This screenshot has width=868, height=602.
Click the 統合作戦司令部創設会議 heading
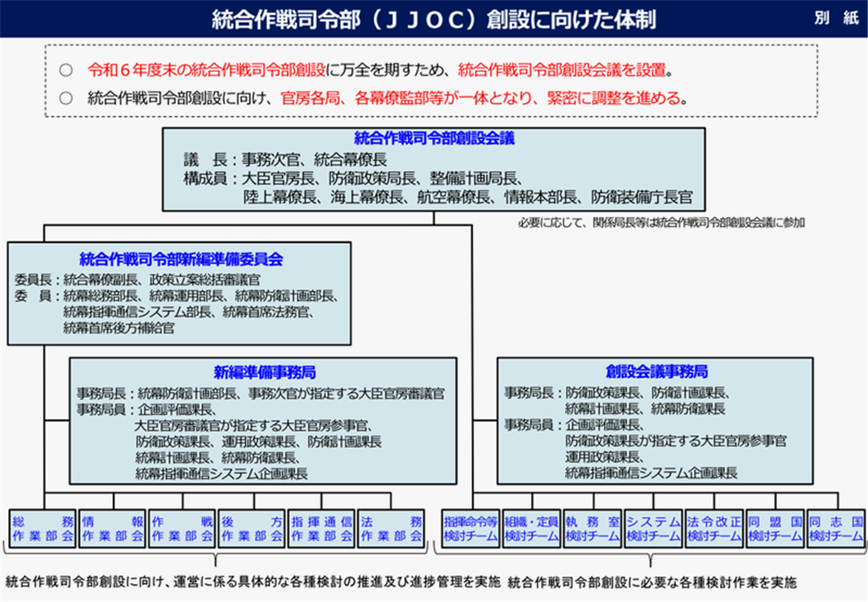[434, 138]
